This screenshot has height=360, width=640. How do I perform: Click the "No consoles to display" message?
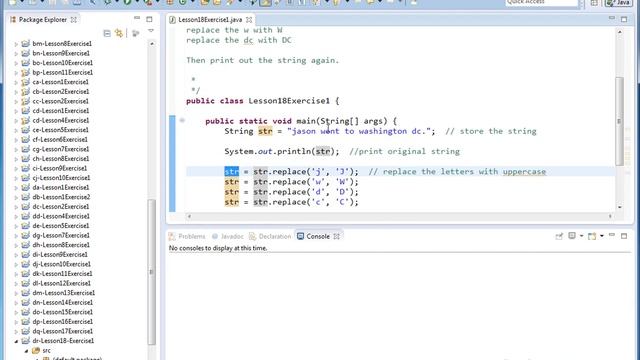pos(218,248)
